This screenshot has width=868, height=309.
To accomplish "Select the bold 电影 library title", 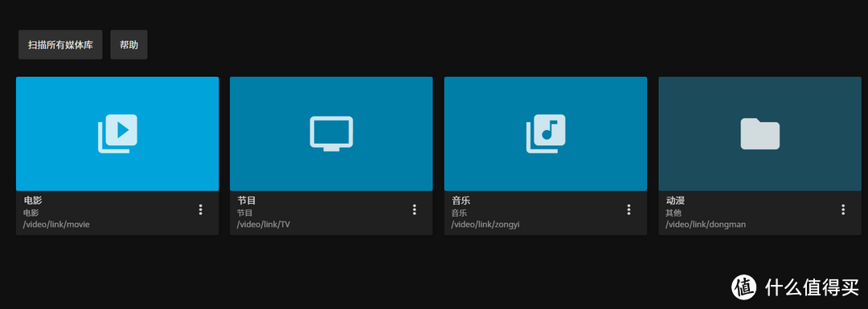I will (x=33, y=201).
